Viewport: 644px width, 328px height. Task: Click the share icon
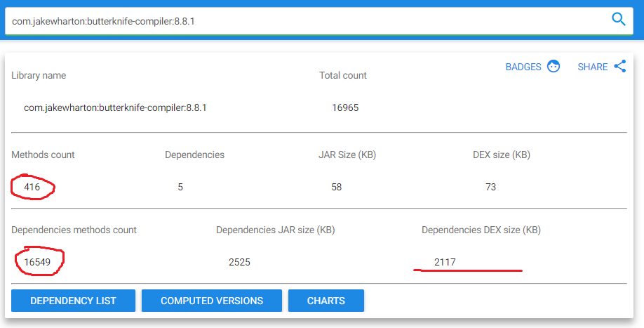(620, 66)
